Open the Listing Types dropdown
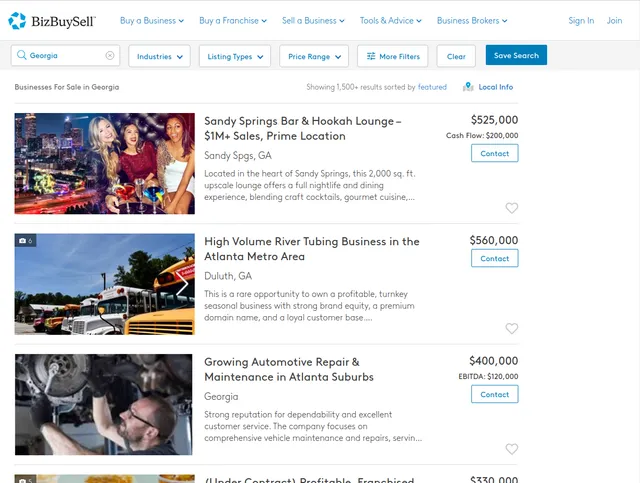 [x=235, y=57]
